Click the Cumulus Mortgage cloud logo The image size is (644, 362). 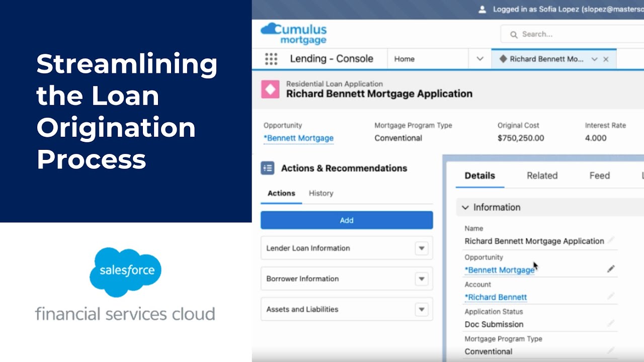click(x=294, y=34)
